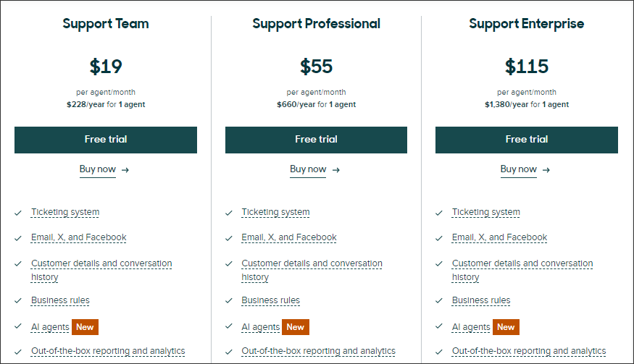Click the arrow icon beside Professional Buy now
The image size is (634, 364).
pyautogui.click(x=336, y=170)
